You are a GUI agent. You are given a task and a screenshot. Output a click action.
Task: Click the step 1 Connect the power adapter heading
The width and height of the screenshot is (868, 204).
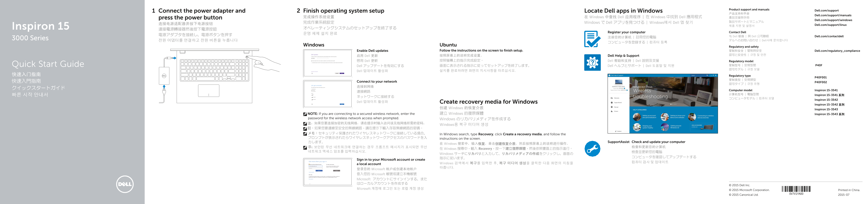coord(202,14)
